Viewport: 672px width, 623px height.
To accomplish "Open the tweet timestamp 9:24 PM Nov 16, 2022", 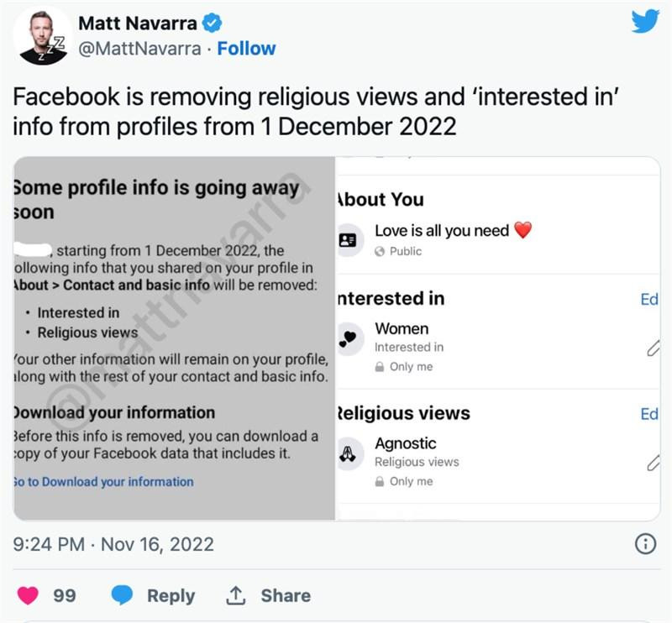I will click(113, 544).
